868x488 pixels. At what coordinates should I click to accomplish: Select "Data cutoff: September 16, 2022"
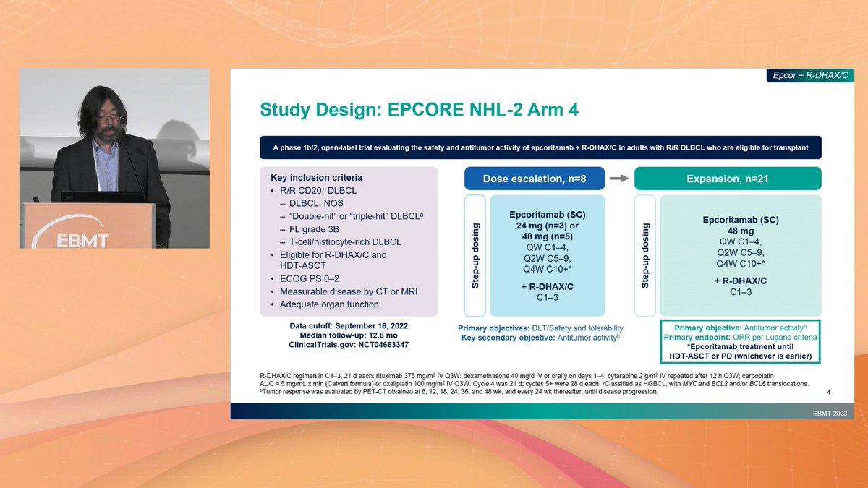tap(349, 326)
